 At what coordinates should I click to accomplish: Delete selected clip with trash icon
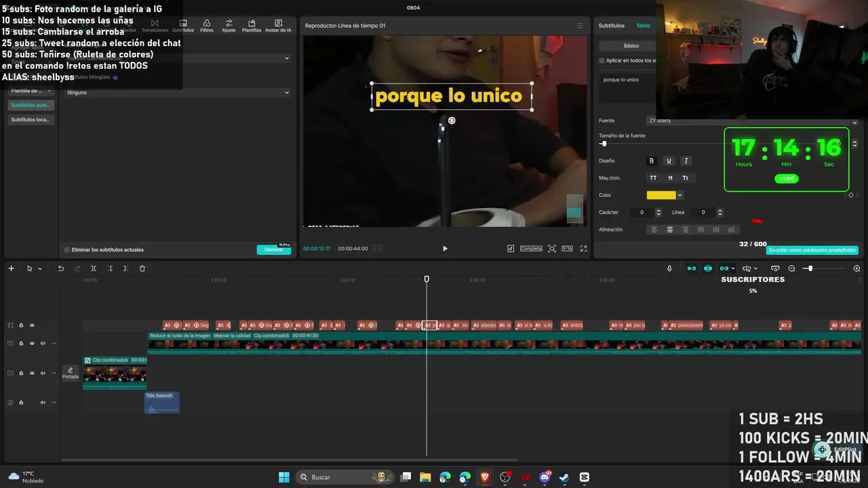point(142,268)
